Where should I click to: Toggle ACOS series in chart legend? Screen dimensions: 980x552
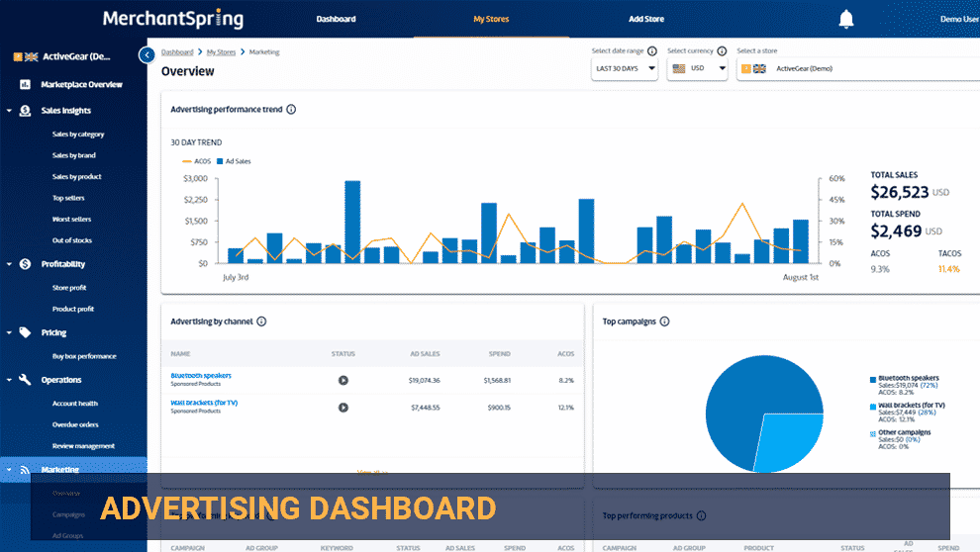tap(196, 161)
